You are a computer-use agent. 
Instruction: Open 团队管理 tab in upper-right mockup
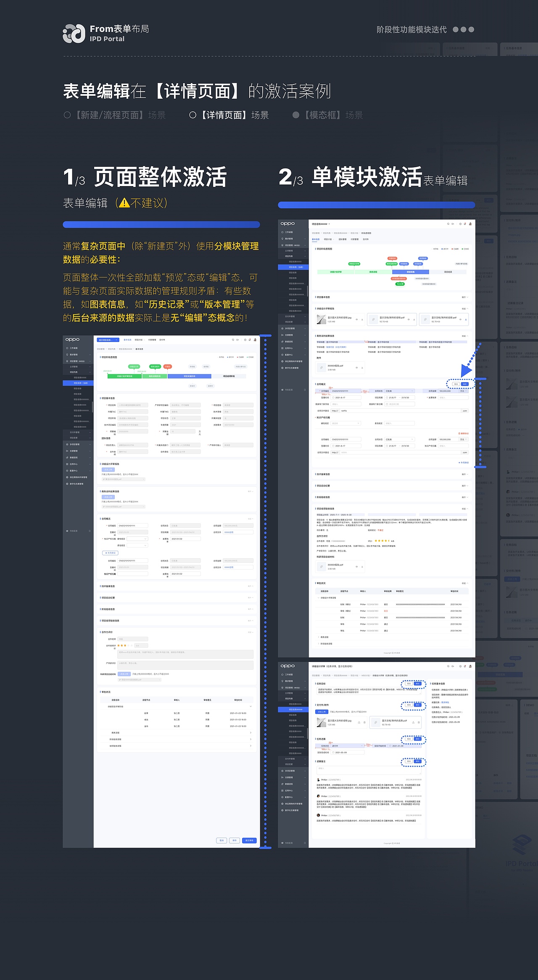pos(343,239)
